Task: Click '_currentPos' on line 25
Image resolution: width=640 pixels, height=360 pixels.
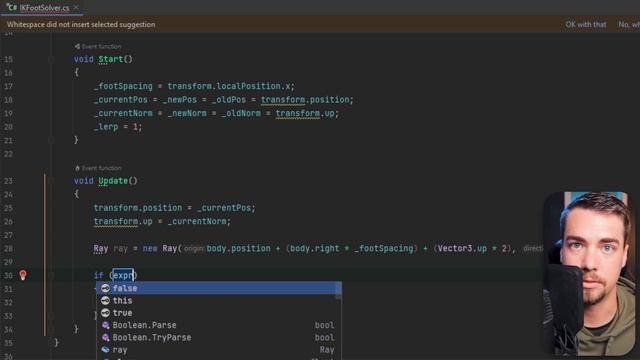Action: pyautogui.click(x=224, y=208)
